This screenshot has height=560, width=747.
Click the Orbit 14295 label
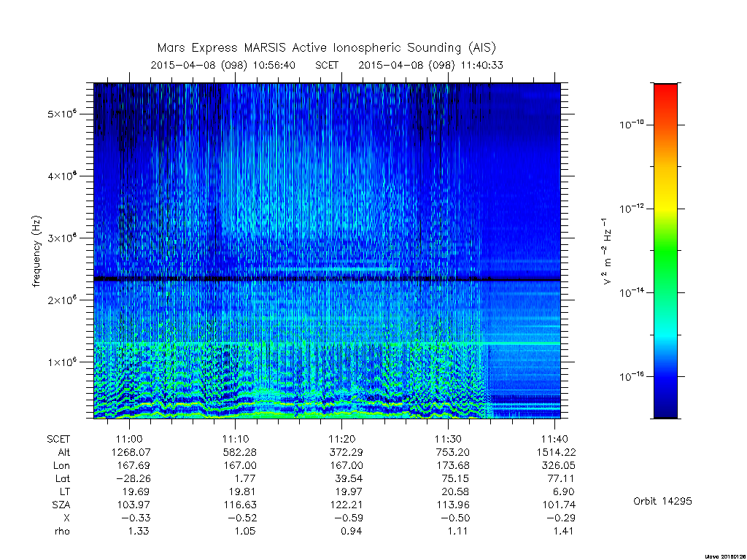coord(662,501)
